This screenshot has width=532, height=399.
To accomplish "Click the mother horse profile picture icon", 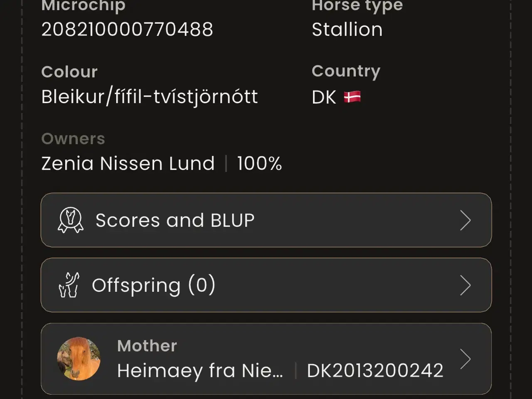I will (79, 358).
